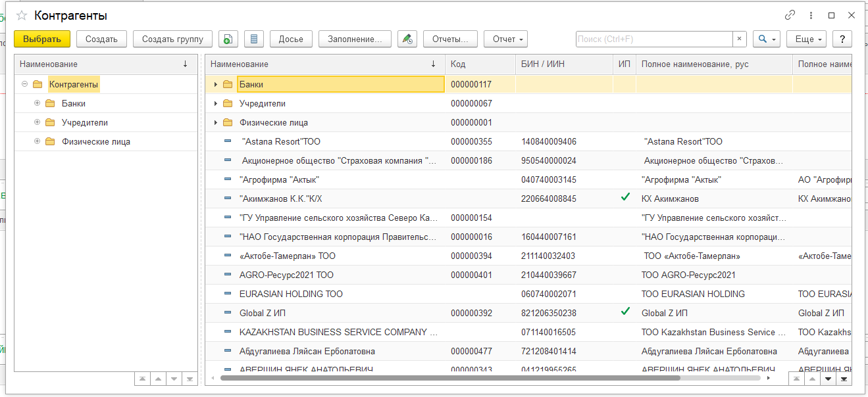The image size is (868, 397).
Task: Select Физические лица in left tree
Action: pyautogui.click(x=96, y=141)
